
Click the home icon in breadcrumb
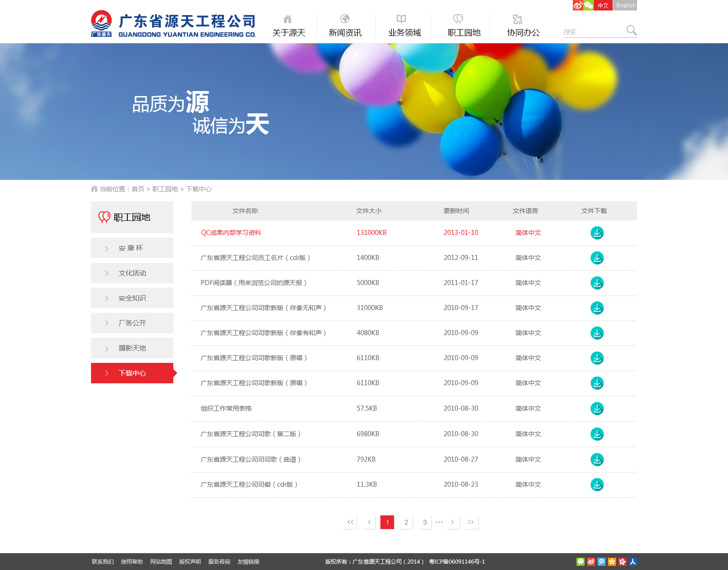click(94, 188)
